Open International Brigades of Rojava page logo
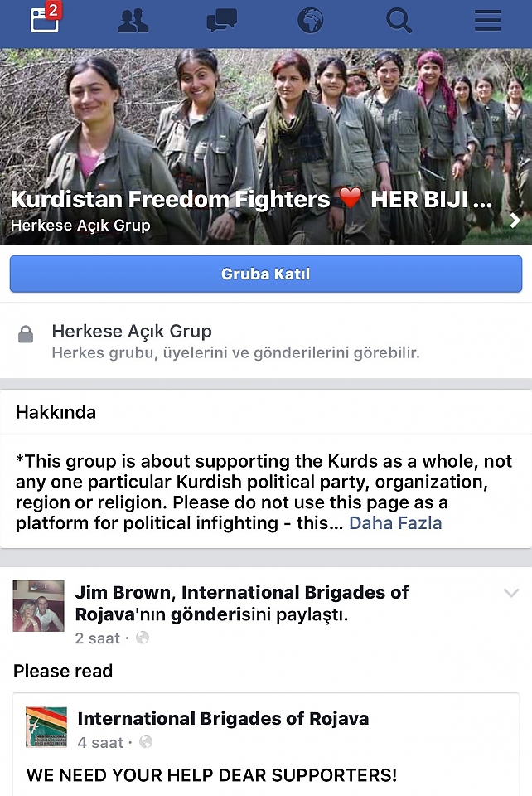Image resolution: width=532 pixels, height=796 pixels. (x=46, y=727)
